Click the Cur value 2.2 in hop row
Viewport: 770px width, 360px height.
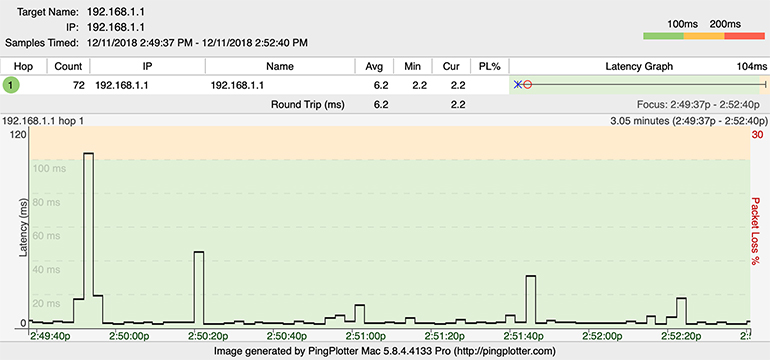[x=458, y=85]
